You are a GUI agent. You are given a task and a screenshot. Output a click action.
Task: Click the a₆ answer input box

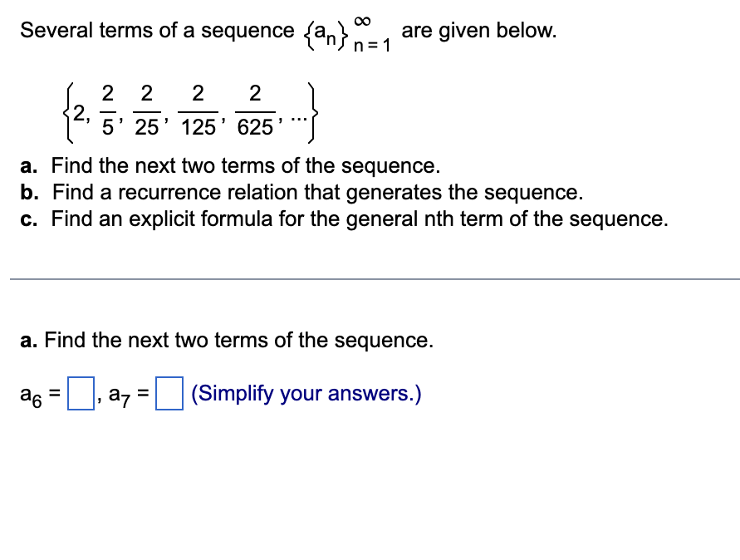click(x=81, y=393)
